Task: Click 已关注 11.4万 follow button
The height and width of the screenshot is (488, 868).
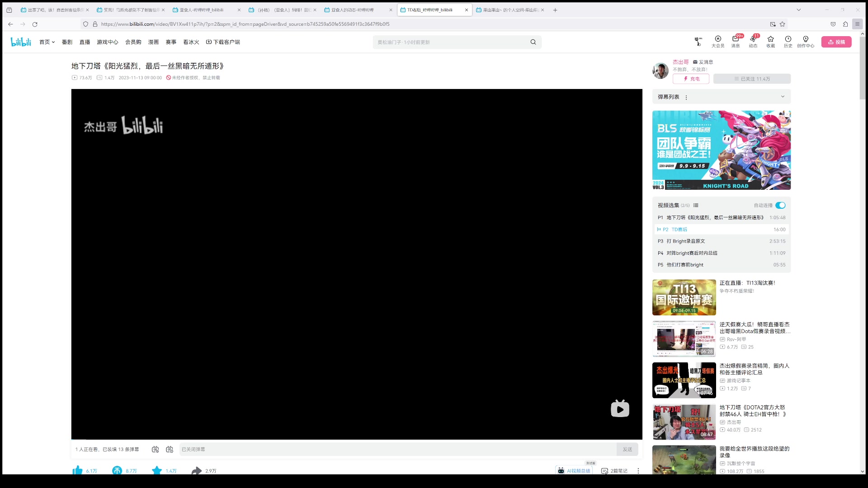Action: (x=752, y=79)
